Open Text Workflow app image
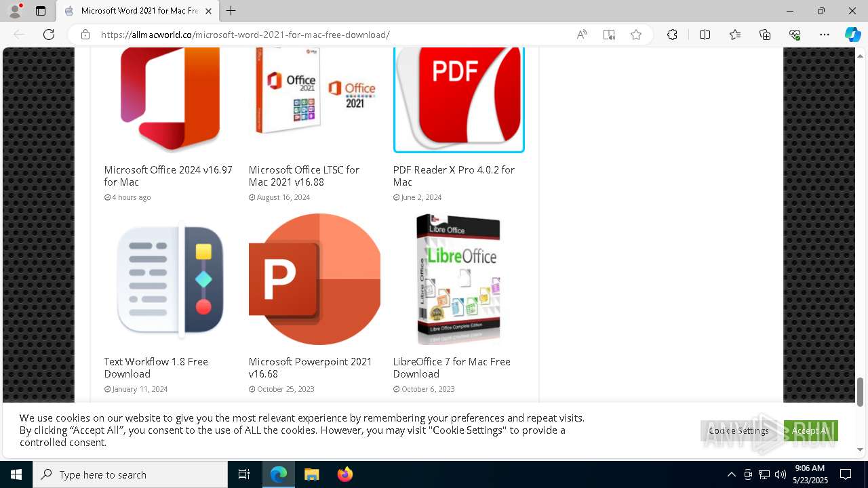 (x=170, y=279)
